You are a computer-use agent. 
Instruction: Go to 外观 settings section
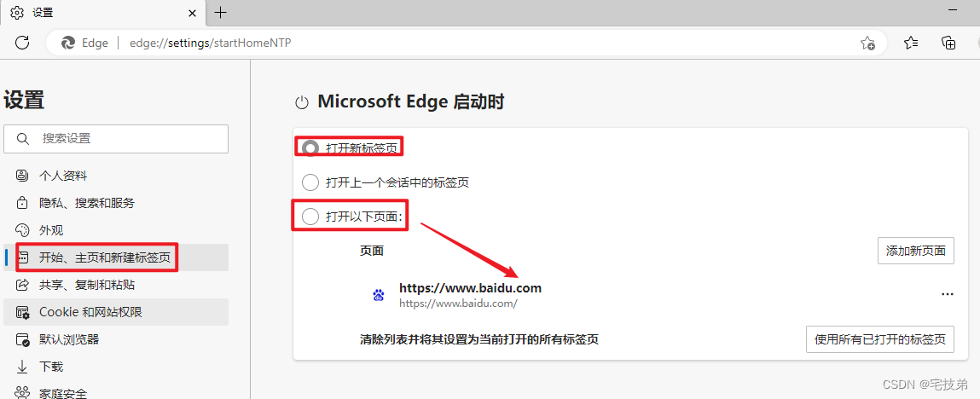point(116,230)
